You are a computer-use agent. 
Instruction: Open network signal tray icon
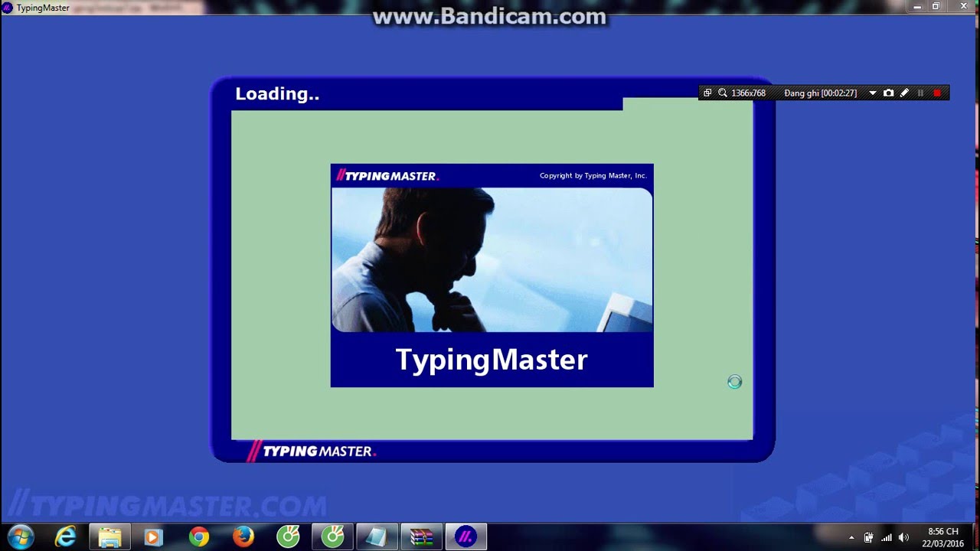click(x=887, y=537)
